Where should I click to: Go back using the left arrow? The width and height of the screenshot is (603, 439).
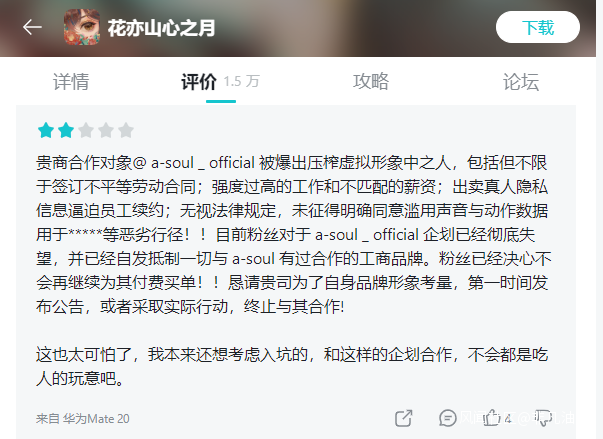[x=32, y=27]
